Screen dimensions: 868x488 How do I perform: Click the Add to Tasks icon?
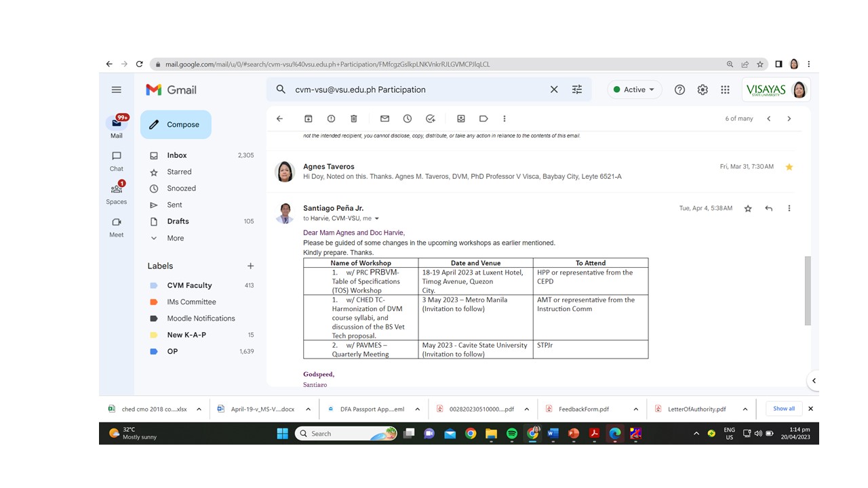tap(430, 119)
